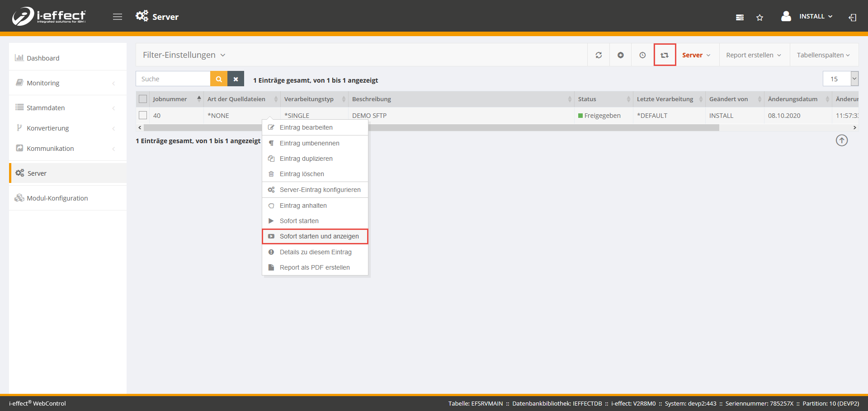868x411 pixels.
Task: Choose 'Sofort starten und anzeigen' from context menu
Action: point(319,236)
